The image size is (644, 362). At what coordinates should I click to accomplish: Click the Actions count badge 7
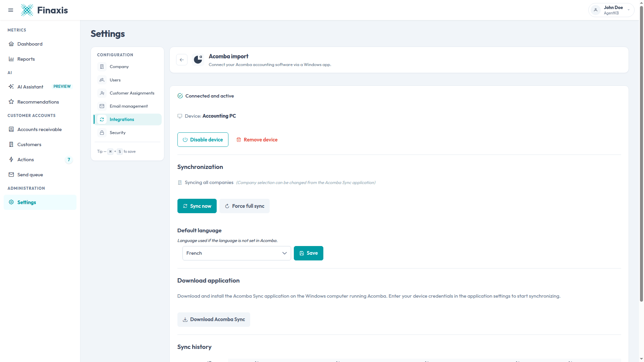pyautogui.click(x=69, y=160)
